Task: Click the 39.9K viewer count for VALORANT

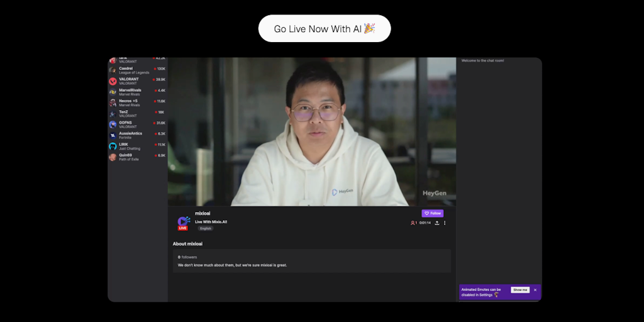Action: pos(160,79)
